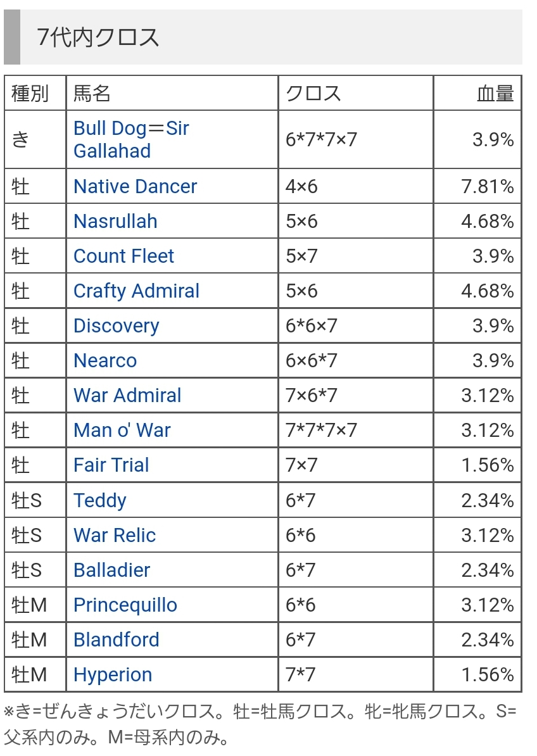The image size is (537, 756).
Task: Click the Nasrullah horse name
Action: [x=115, y=222]
